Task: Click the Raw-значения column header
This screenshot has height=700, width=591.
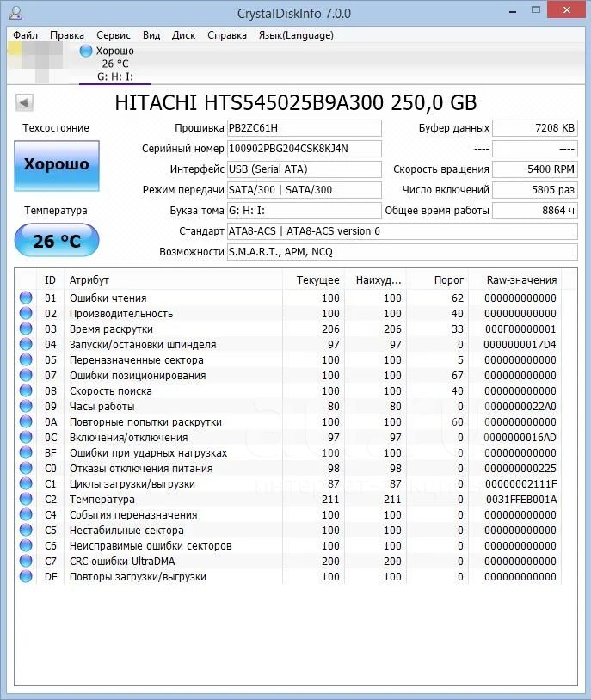Action: point(515,279)
